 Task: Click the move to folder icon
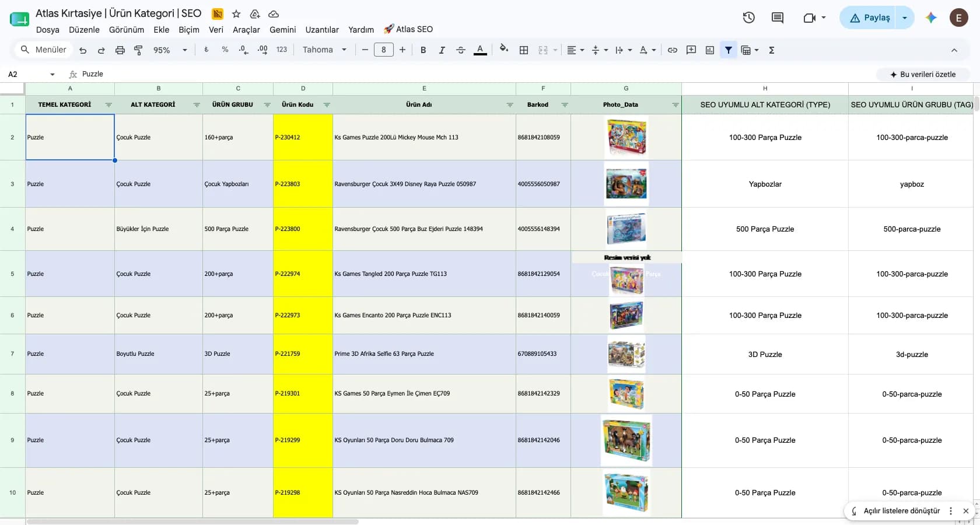coord(255,14)
